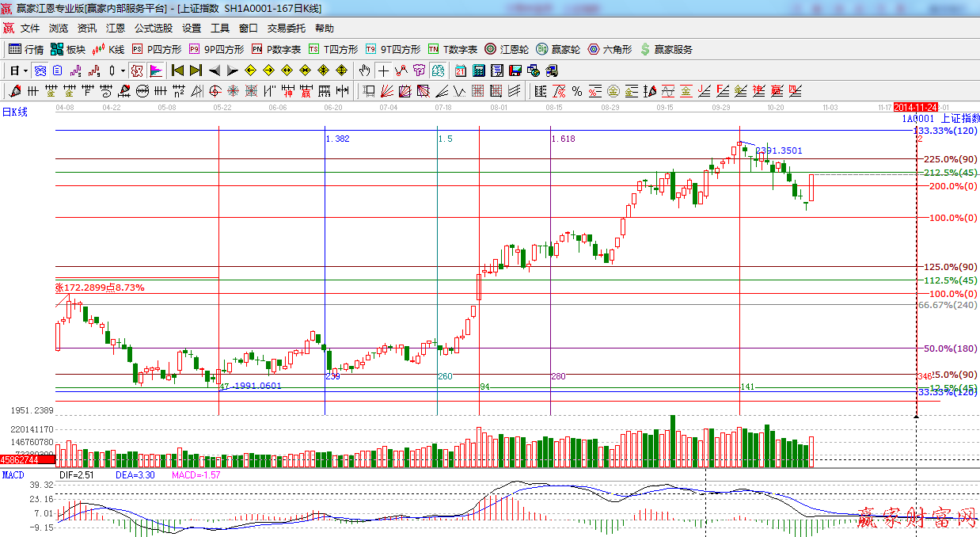Click the save floppy disk icon
Screen dimensions: 980x537
(x=515, y=70)
